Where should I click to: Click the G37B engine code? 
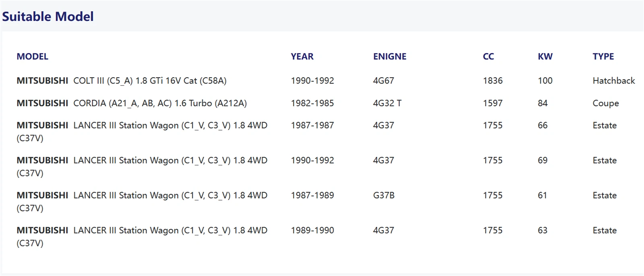384,195
